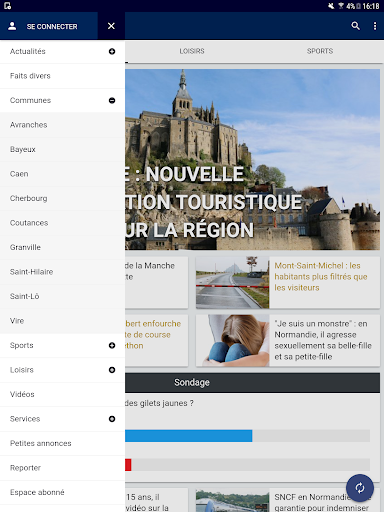The image size is (384, 512).
Task: Open the Reporter menu entry
Action: [x=62, y=468]
